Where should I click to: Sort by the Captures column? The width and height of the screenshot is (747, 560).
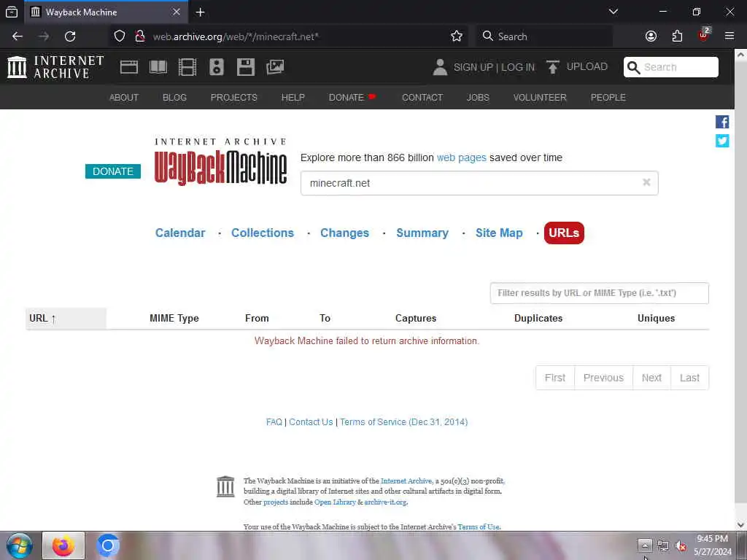click(415, 318)
